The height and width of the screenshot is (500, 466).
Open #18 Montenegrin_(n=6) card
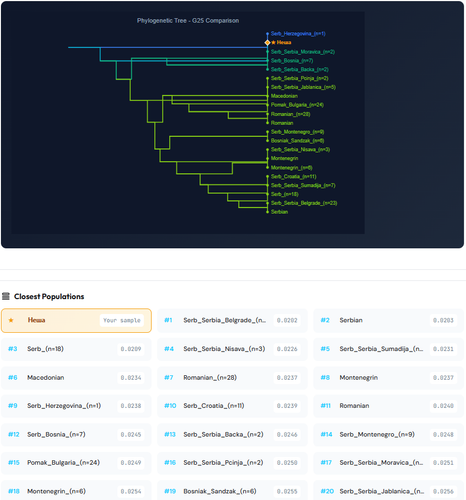point(76,491)
